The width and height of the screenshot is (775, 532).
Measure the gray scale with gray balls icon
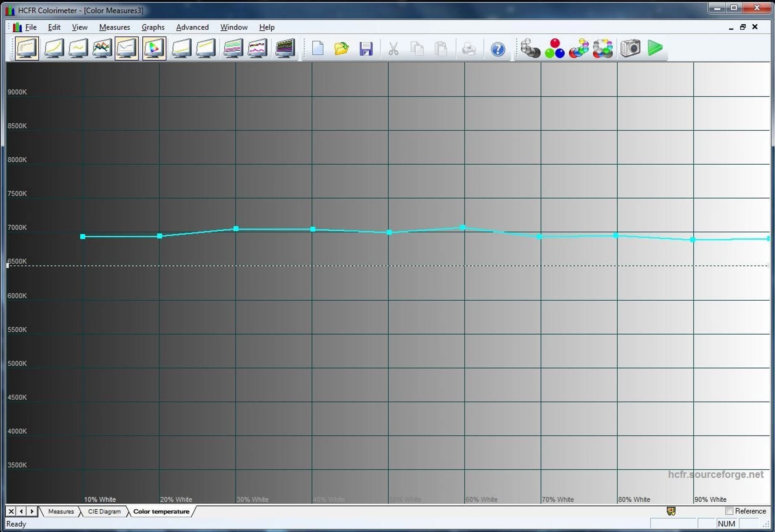530,48
